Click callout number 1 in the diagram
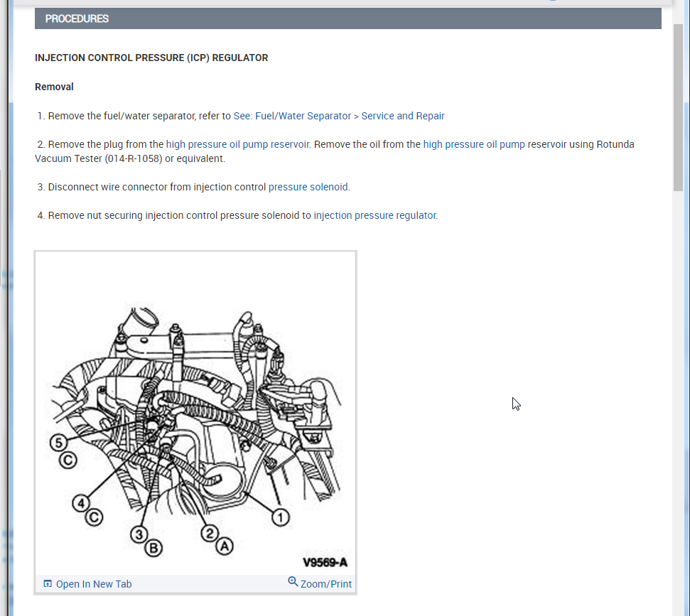This screenshot has width=690, height=616. coord(280,517)
